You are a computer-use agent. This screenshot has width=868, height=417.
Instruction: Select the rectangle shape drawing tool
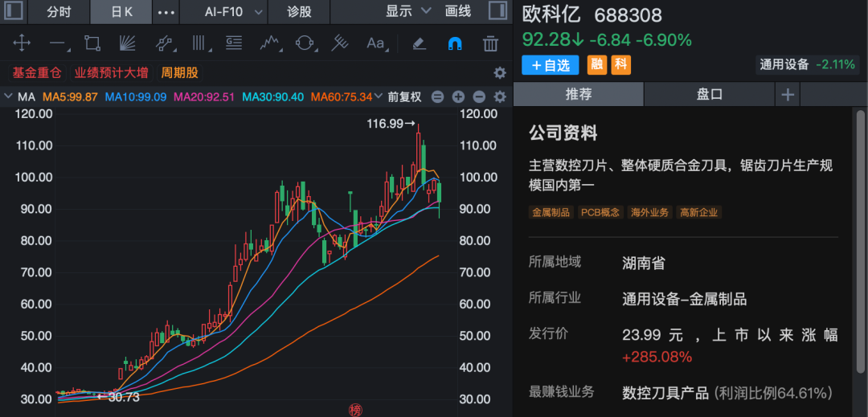coord(92,43)
